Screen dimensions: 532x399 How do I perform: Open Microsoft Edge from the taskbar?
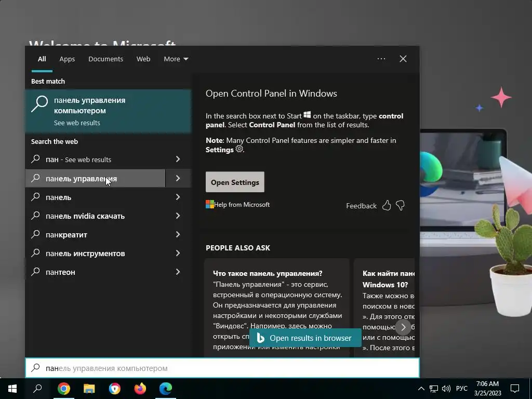tap(166, 389)
